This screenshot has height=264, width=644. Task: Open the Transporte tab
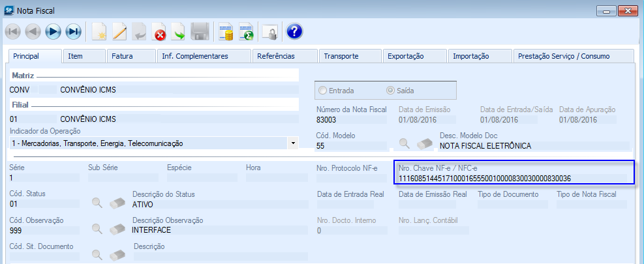pos(348,56)
